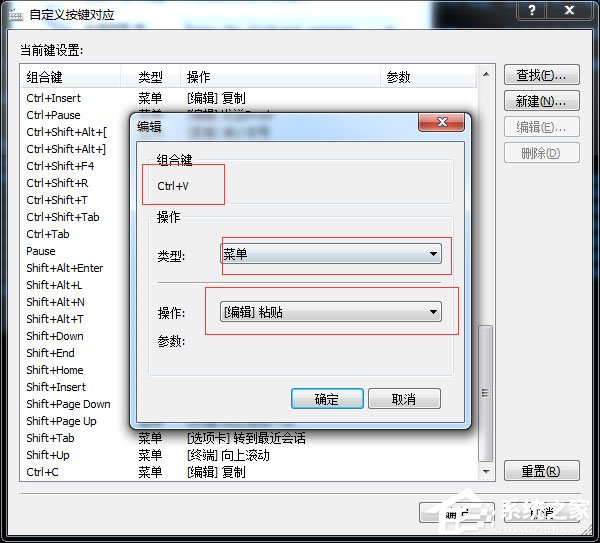Click the vertical scrollbar thumb

486,393
